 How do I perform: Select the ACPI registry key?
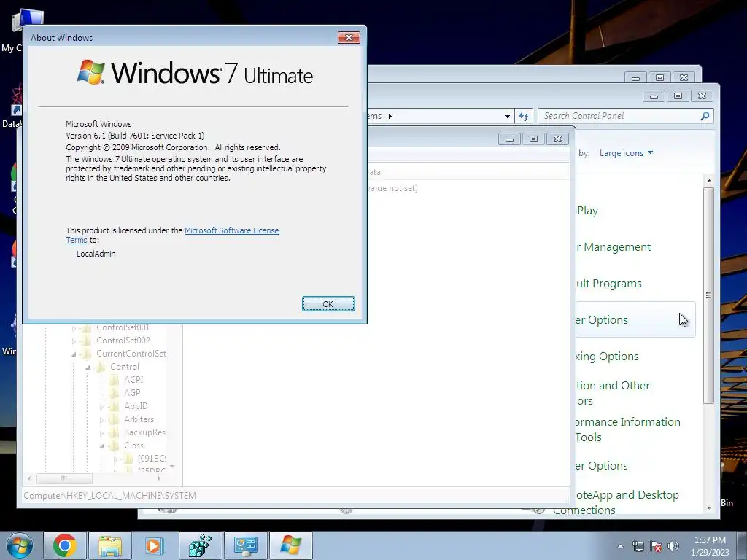[133, 379]
